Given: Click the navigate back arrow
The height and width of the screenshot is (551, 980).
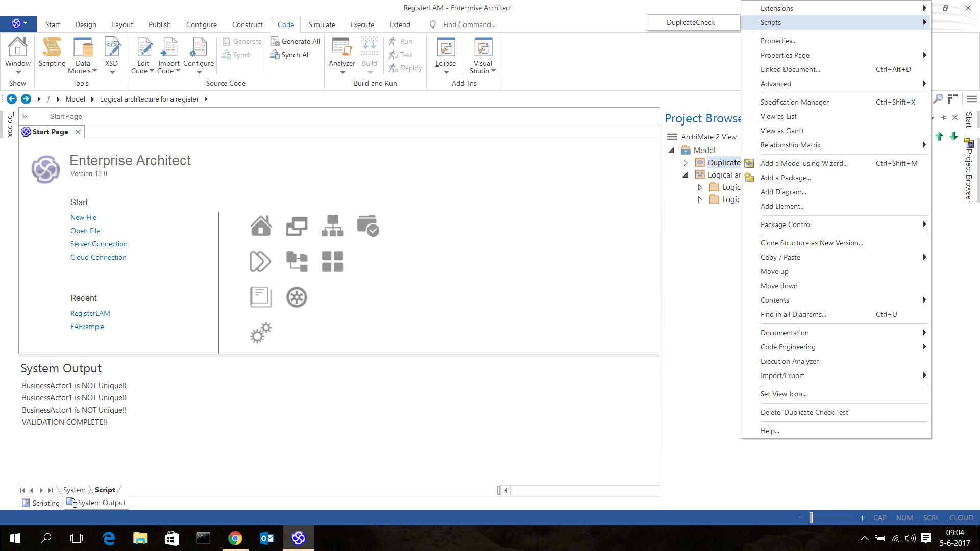Looking at the screenshot, I should [12, 99].
